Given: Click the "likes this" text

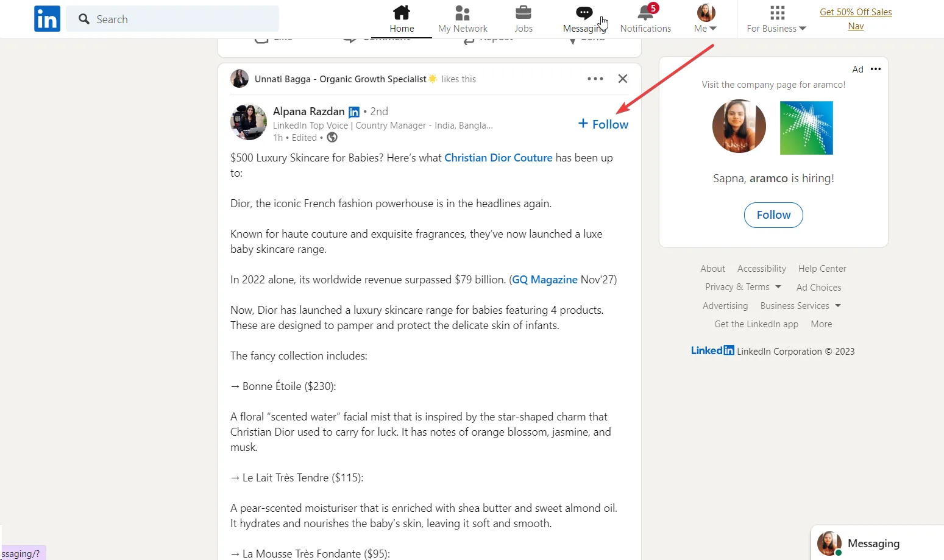Looking at the screenshot, I should 458,79.
